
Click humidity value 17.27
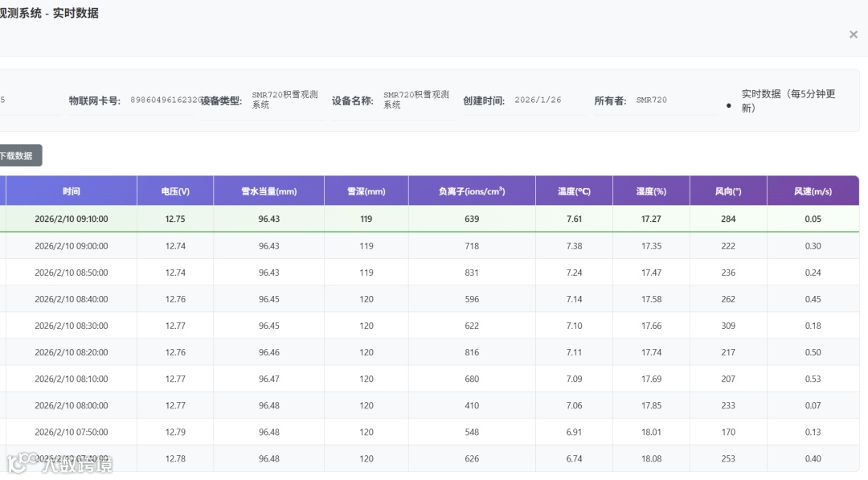coord(651,219)
